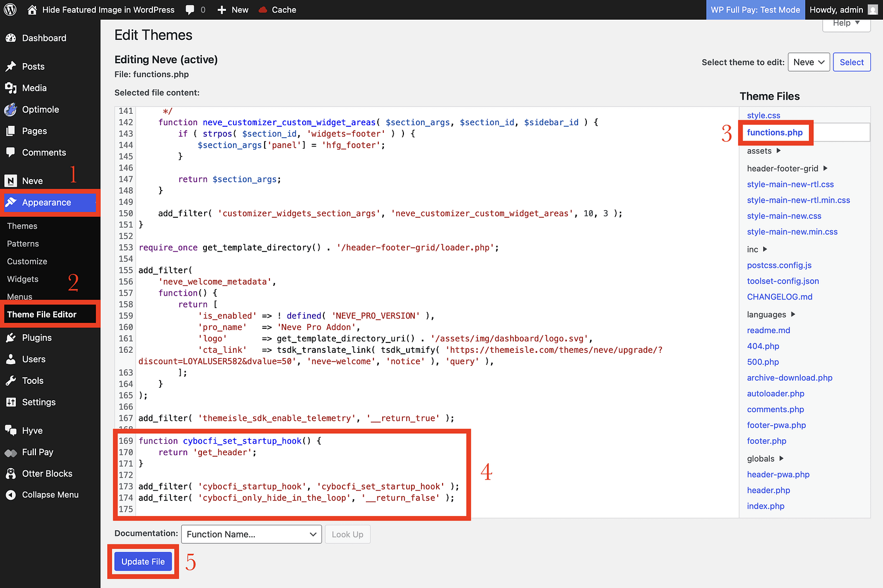This screenshot has height=588, width=883.
Task: Expand the globals folder
Action: (765, 459)
